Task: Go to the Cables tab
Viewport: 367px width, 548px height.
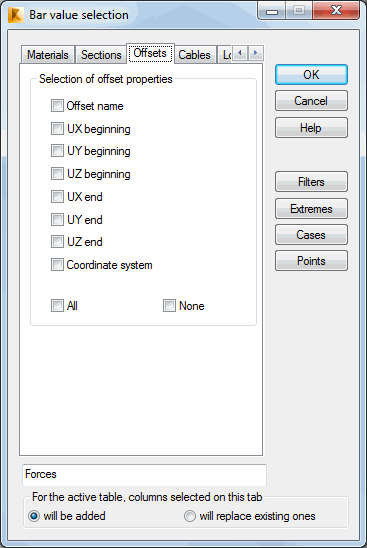Action: (x=194, y=55)
